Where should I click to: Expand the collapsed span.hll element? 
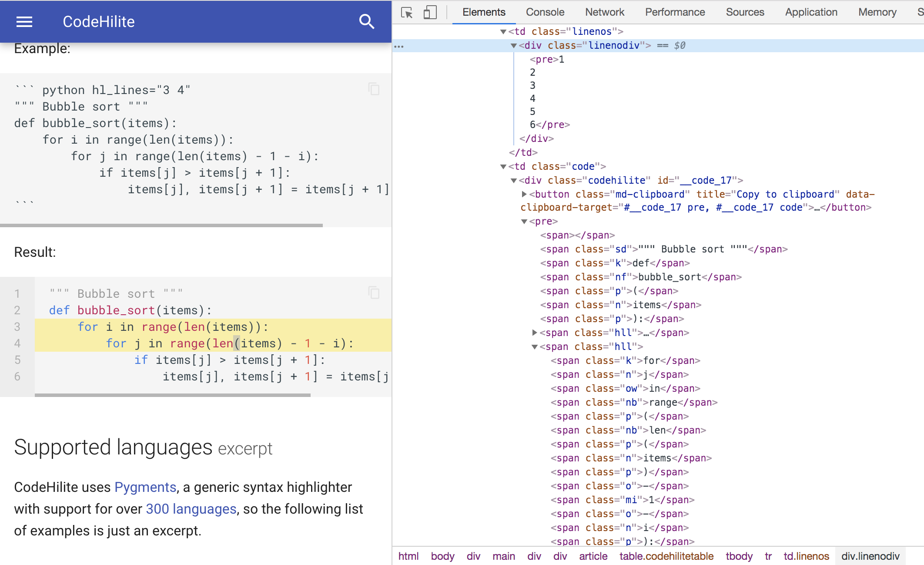click(534, 333)
